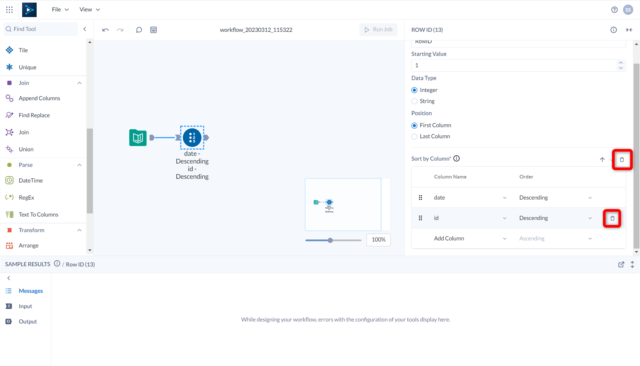640x366 pixels.
Task: Open the View menu
Action: (x=89, y=9)
